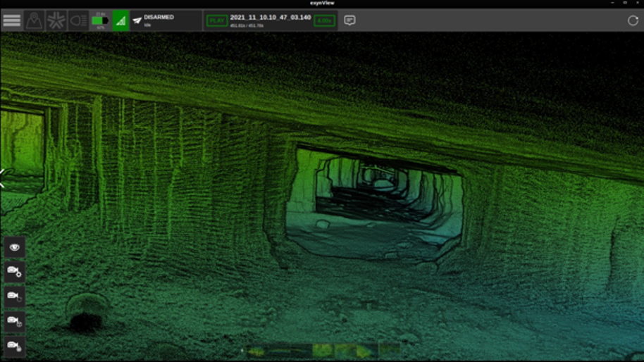
Task: Start playback with the PLAY button
Action: point(217,20)
